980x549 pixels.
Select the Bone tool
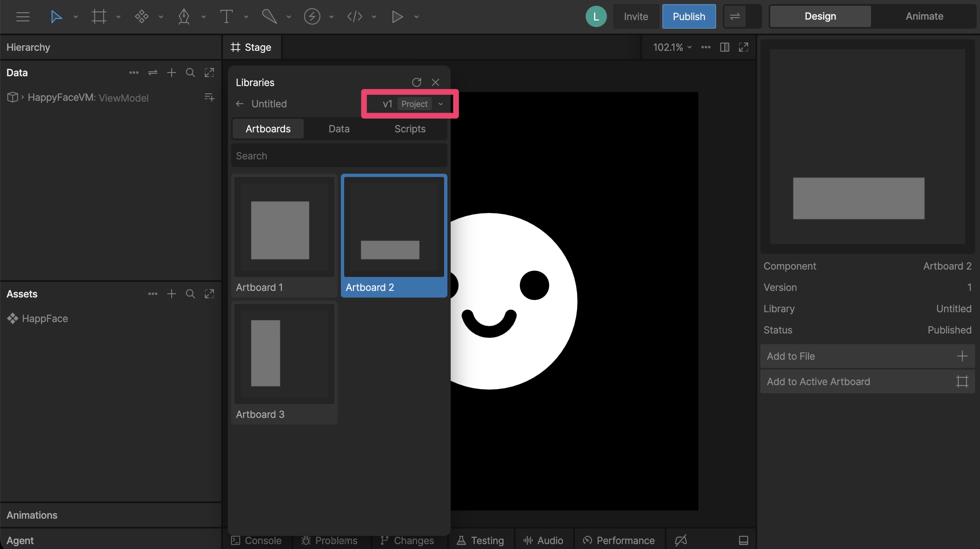[x=269, y=17]
